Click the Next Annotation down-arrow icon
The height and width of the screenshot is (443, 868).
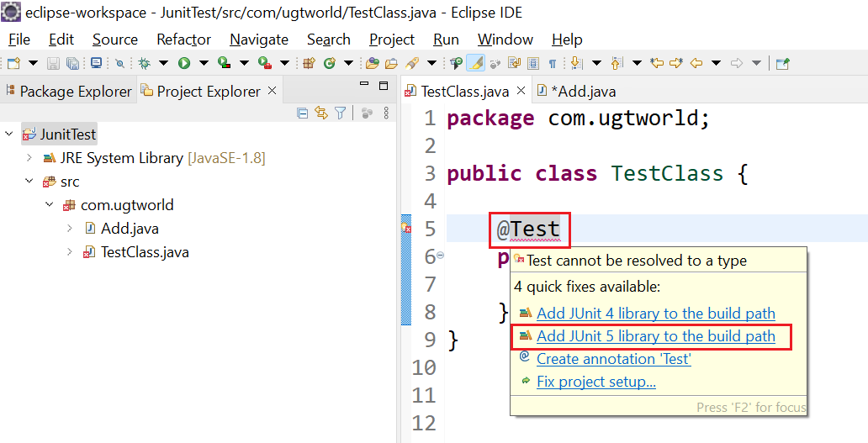576,64
